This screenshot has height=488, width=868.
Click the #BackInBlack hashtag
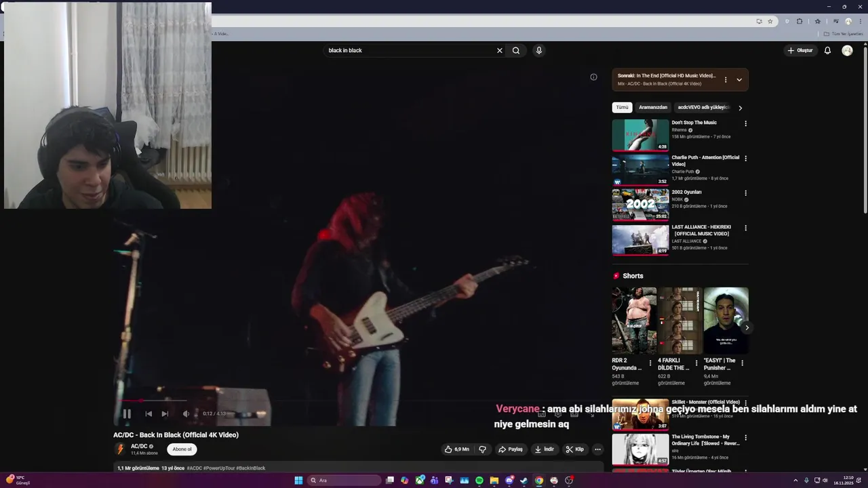(251, 468)
